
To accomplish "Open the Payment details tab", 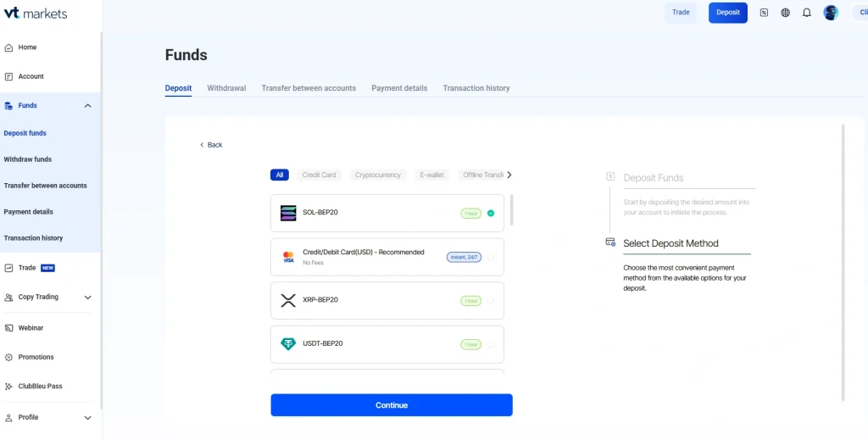I will point(399,88).
